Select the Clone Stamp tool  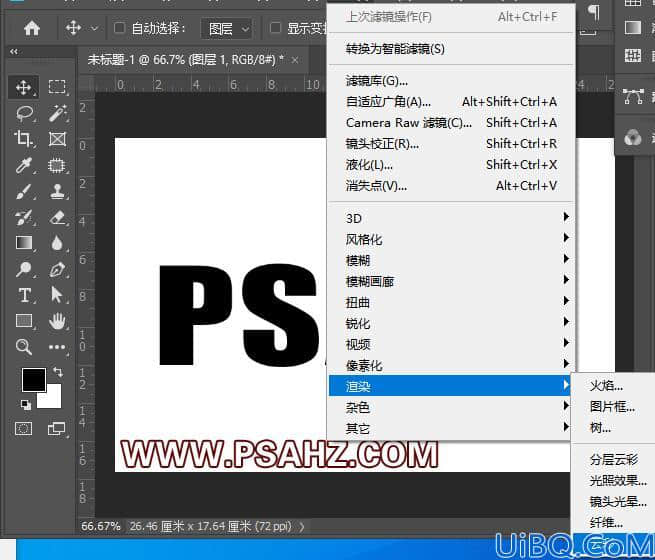point(57,191)
